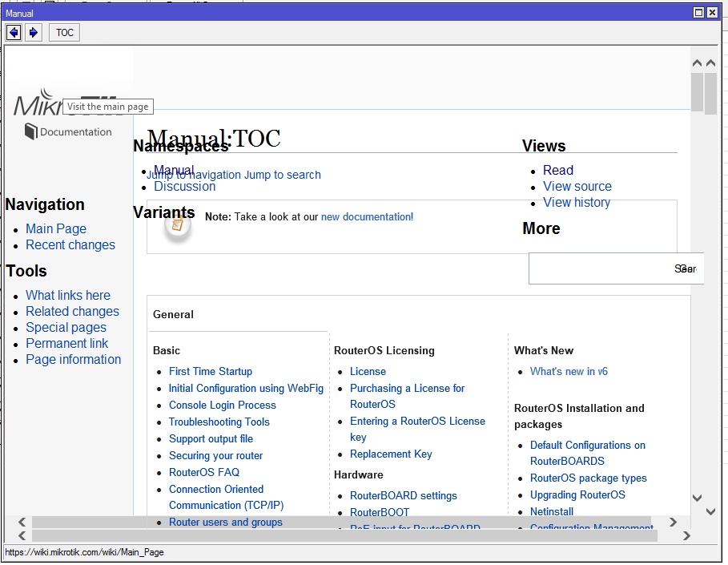728x565 pixels.
Task: Open Connection Oriented Communication (TCP/IP) link
Action: click(x=226, y=497)
